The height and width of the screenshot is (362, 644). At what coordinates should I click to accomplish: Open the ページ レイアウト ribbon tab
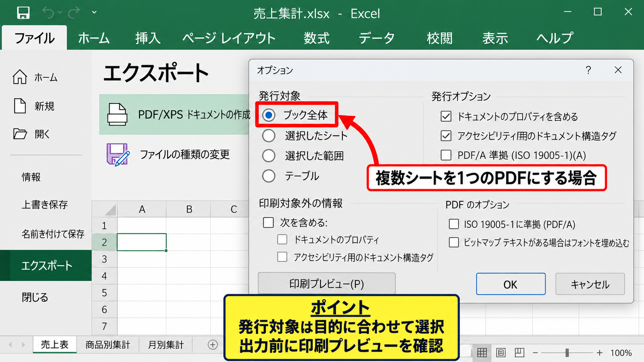[229, 38]
